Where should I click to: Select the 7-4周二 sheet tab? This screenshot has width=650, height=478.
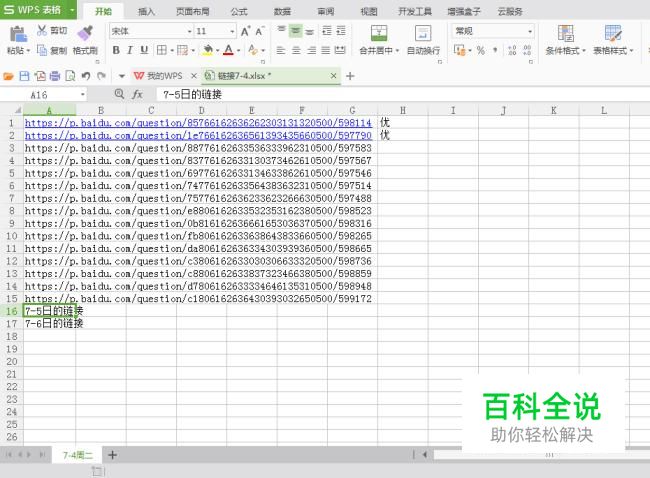[x=78, y=455]
